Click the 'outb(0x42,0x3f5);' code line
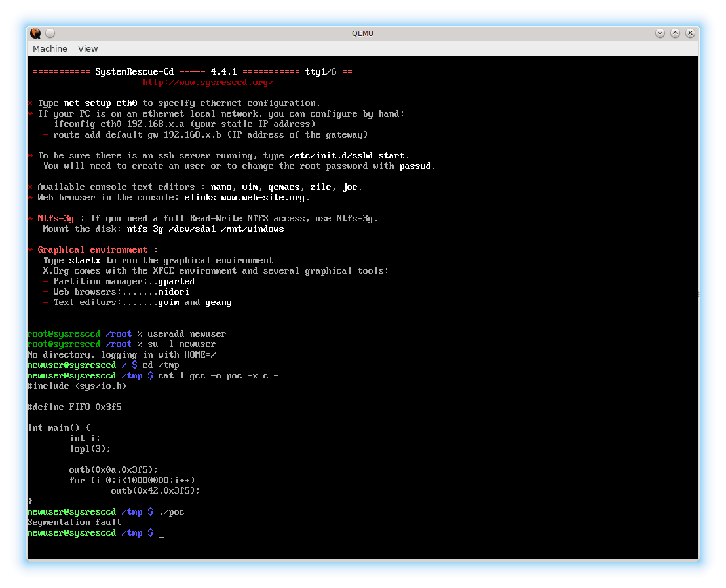Image resolution: width=726 pixels, height=588 pixels. pos(155,491)
